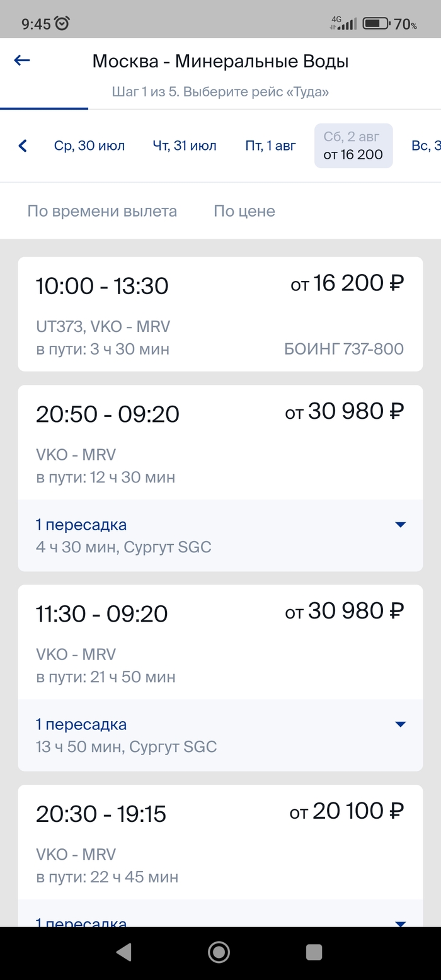This screenshot has height=980, width=441.
Task: Select date Пт, 1 авг
Action: click(x=270, y=146)
